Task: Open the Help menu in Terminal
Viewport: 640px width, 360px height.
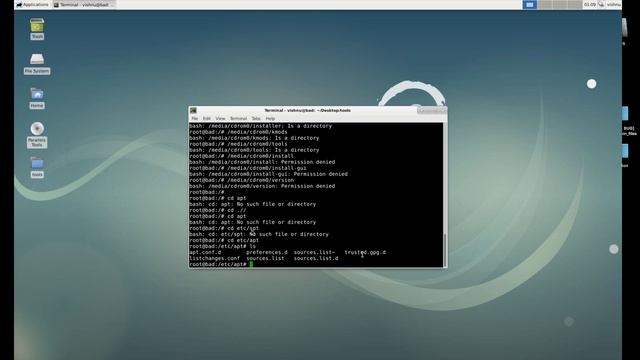Action: (270, 118)
